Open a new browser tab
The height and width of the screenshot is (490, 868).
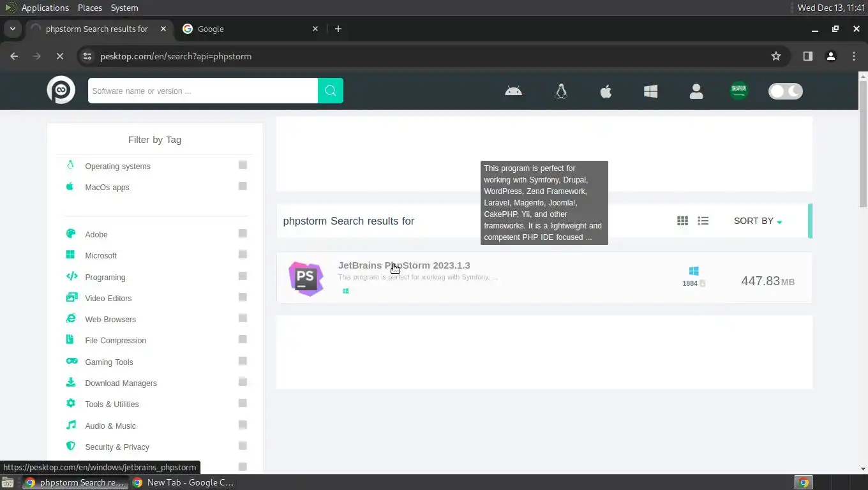tap(338, 29)
